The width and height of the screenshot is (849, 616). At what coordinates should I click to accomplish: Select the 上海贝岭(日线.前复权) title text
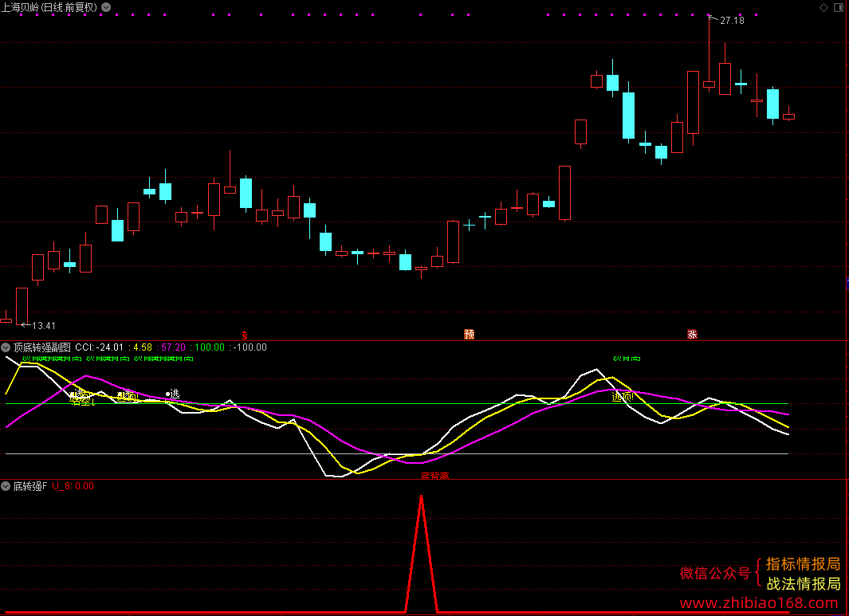click(49, 8)
